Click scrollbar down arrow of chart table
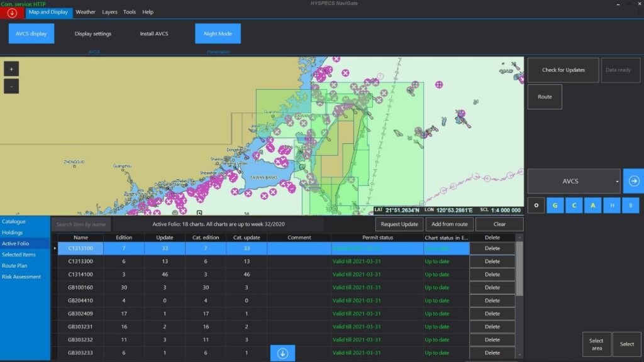644x362 pixels. [519, 354]
